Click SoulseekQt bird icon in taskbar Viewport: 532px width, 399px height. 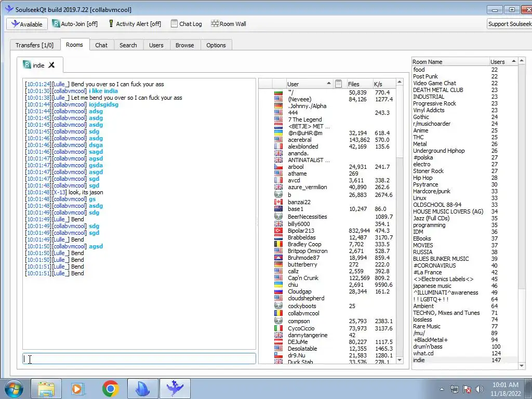175,389
